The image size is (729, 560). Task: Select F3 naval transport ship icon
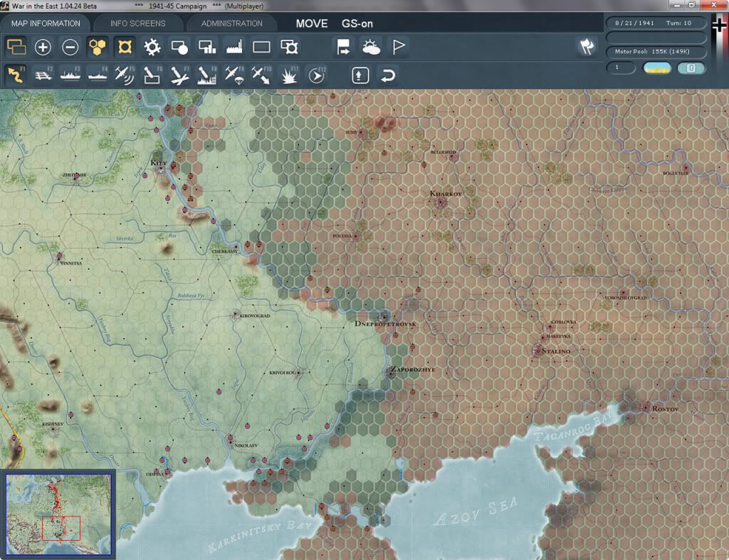(x=70, y=75)
